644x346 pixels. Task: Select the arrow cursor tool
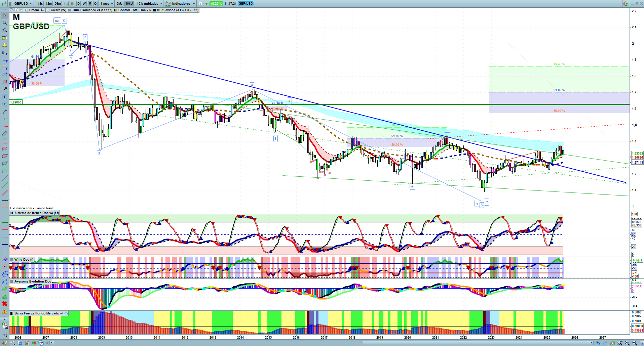[5, 15]
